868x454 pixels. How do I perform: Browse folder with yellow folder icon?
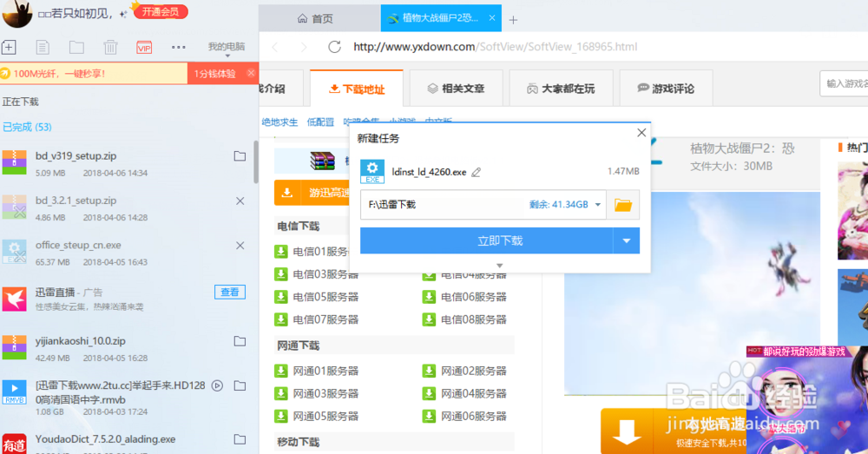pos(623,206)
